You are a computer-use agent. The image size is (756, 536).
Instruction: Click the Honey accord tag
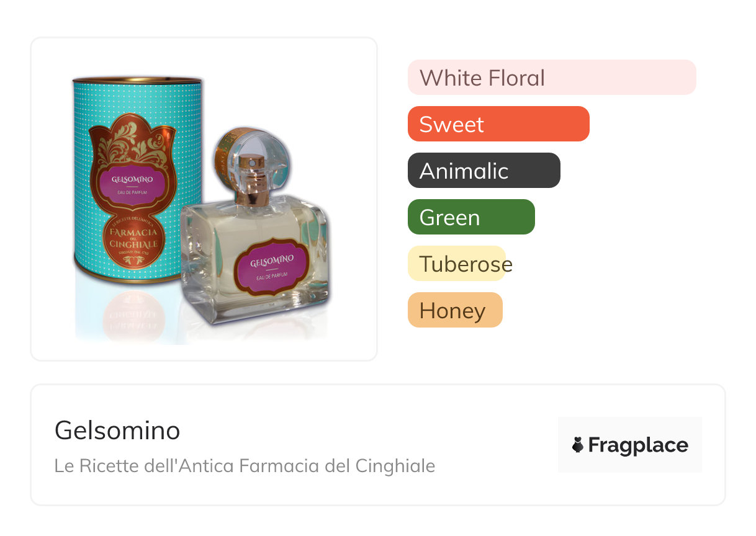click(455, 310)
